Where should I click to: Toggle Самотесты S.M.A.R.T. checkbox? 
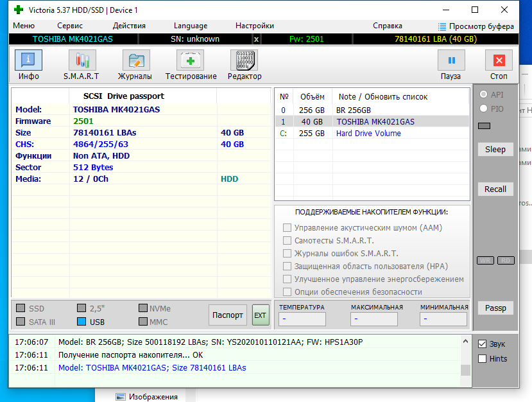coord(287,240)
